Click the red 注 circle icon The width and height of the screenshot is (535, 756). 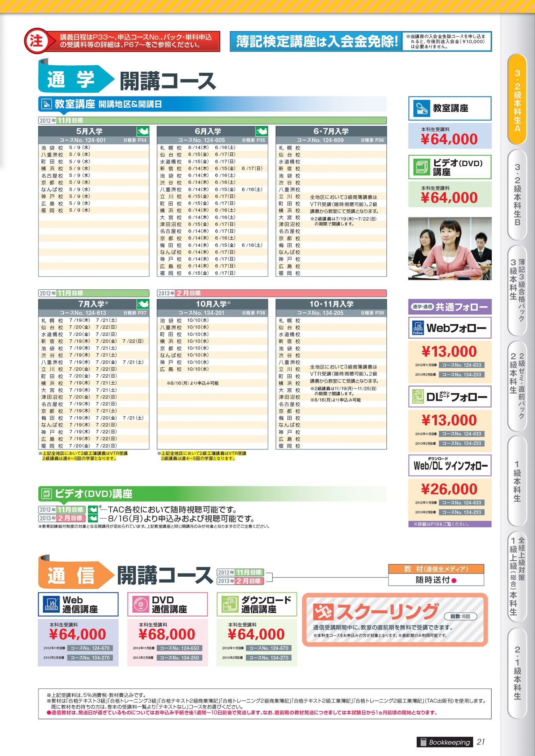click(x=36, y=41)
